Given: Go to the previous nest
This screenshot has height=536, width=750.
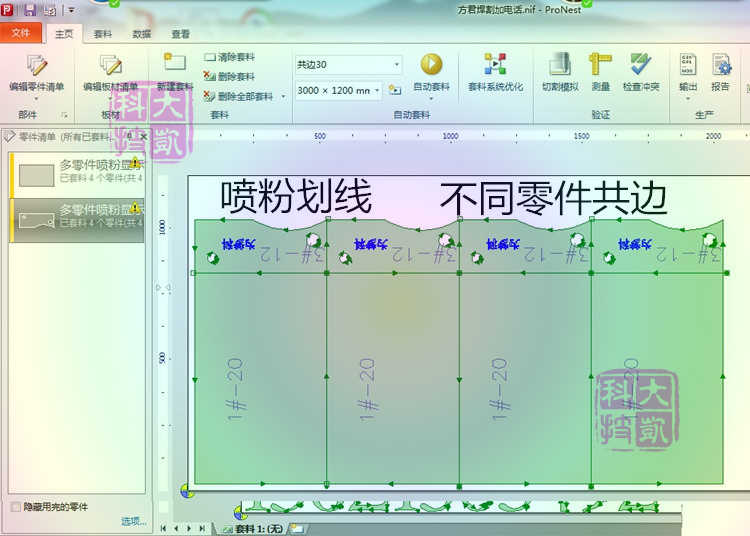Looking at the screenshot, I should tap(176, 528).
